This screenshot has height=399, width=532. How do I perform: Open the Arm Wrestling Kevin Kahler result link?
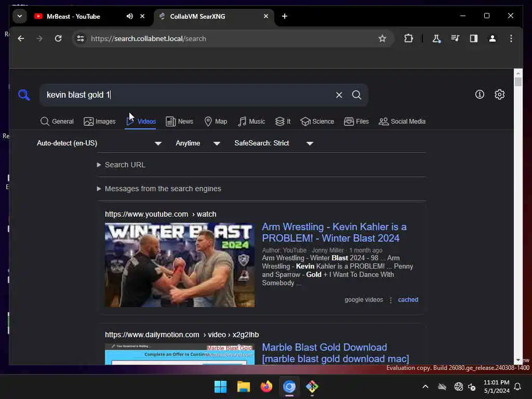coord(334,232)
